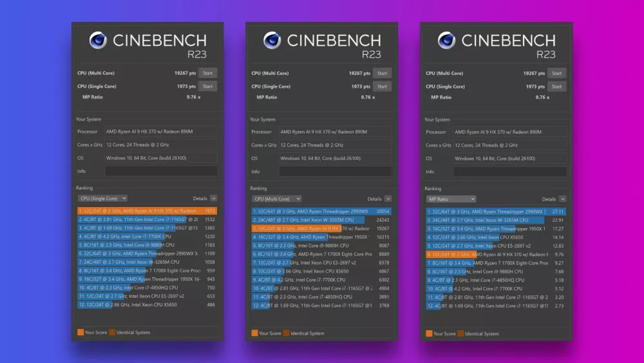Select the i7-1165G7 row with ratio 2.73
The height and width of the screenshot is (363, 644).
(x=496, y=306)
